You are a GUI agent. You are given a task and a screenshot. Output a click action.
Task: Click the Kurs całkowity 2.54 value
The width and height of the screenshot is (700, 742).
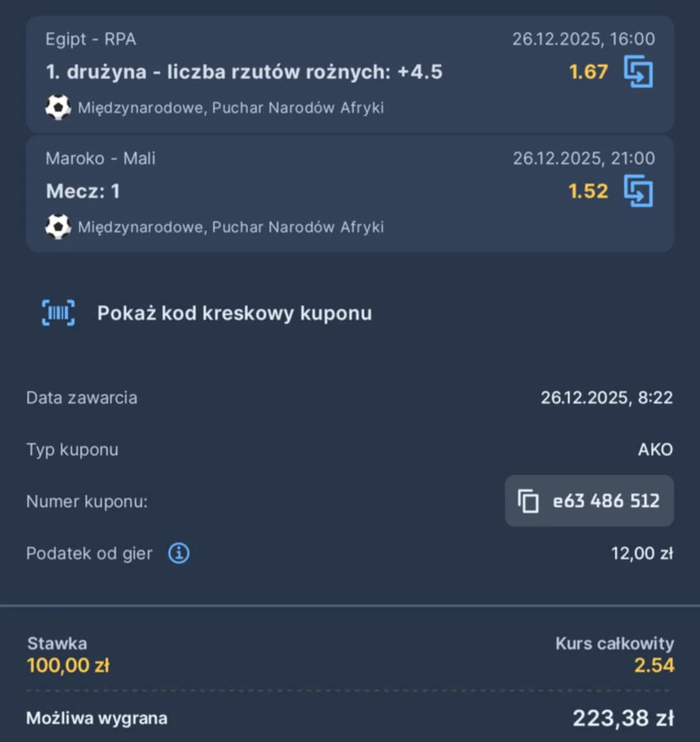point(654,665)
